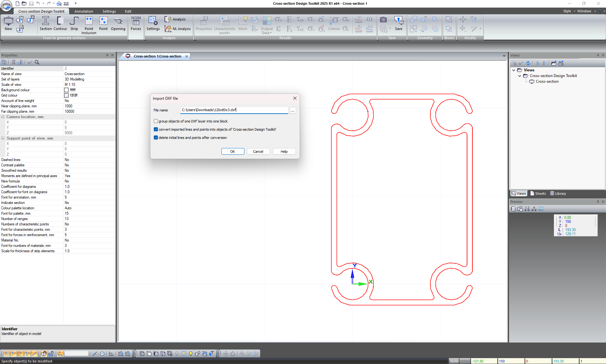The width and height of the screenshot is (606, 364).
Task: Select the Contour tool
Action: pos(60,23)
